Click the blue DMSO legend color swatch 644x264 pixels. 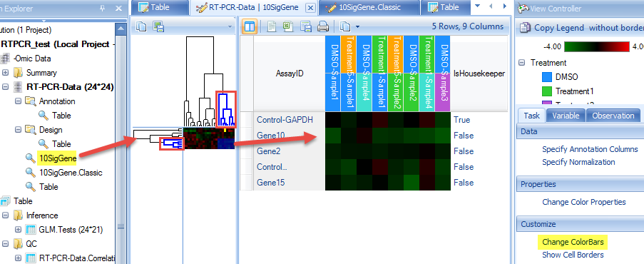point(546,77)
